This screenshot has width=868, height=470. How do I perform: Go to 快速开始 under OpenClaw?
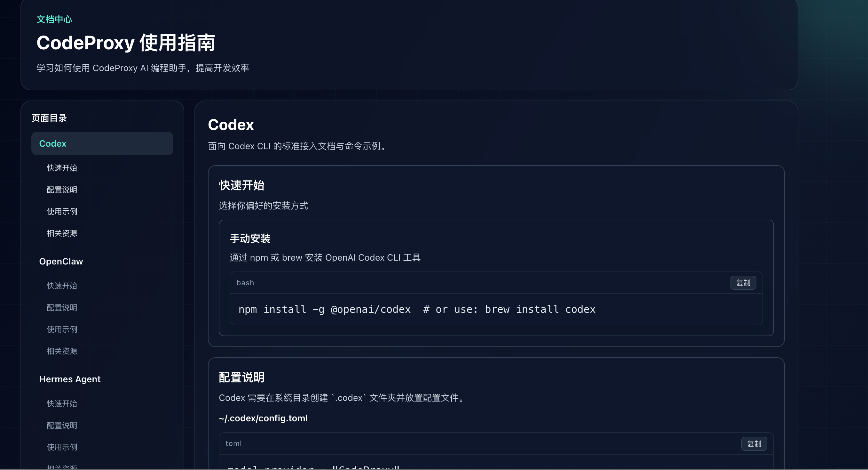click(x=62, y=286)
